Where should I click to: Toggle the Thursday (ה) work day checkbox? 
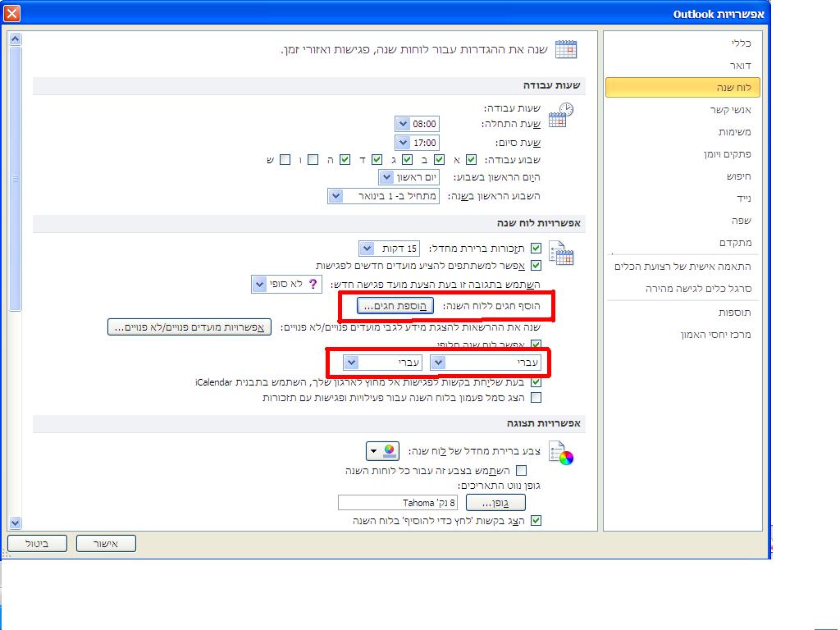345,160
